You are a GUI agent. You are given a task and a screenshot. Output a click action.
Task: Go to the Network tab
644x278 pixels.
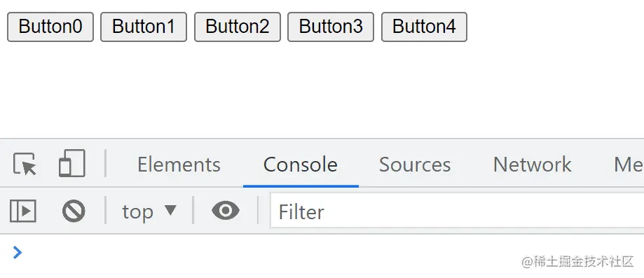[532, 165]
